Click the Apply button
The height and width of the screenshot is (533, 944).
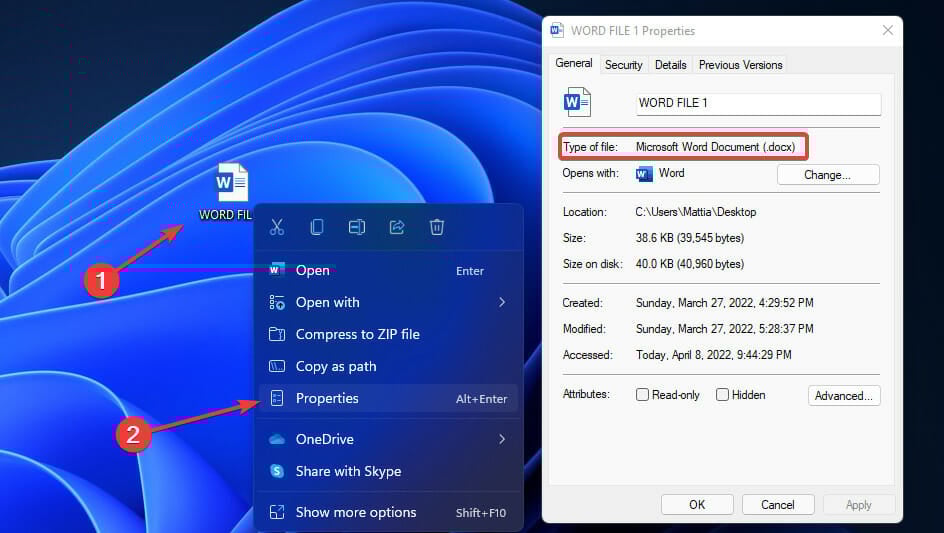(x=859, y=505)
